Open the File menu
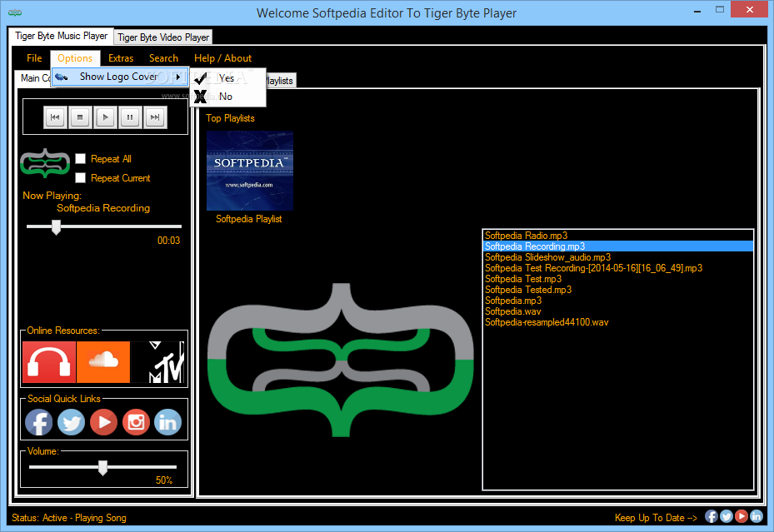This screenshot has height=532, width=774. [x=34, y=58]
